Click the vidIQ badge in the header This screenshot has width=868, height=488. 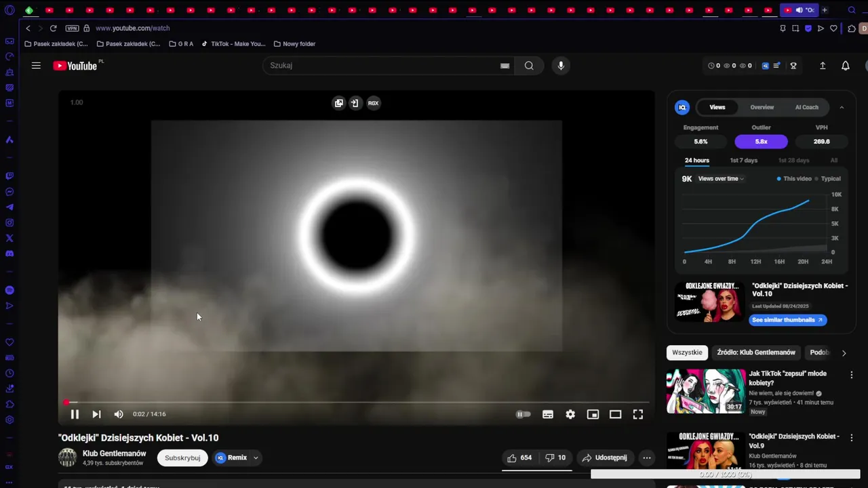click(x=766, y=66)
